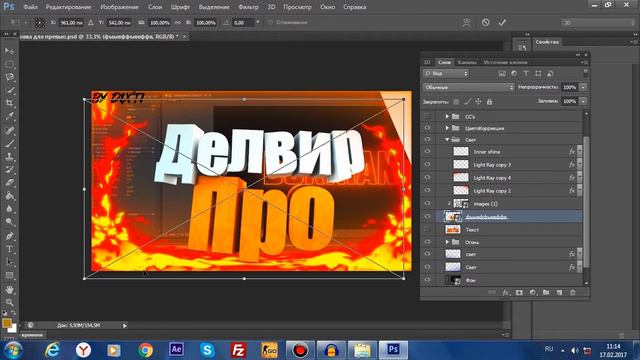Hide the Light Ray copy 3 layer

pyautogui.click(x=427, y=164)
